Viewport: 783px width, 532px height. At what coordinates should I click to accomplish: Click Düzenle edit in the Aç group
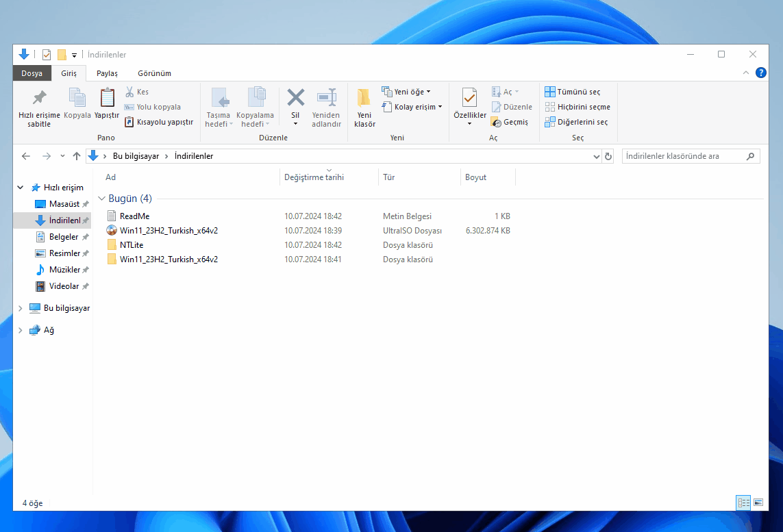click(512, 107)
